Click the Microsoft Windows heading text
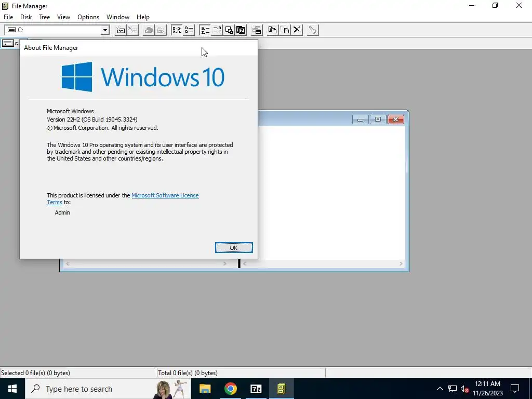This screenshot has height=399, width=532. 70,111
